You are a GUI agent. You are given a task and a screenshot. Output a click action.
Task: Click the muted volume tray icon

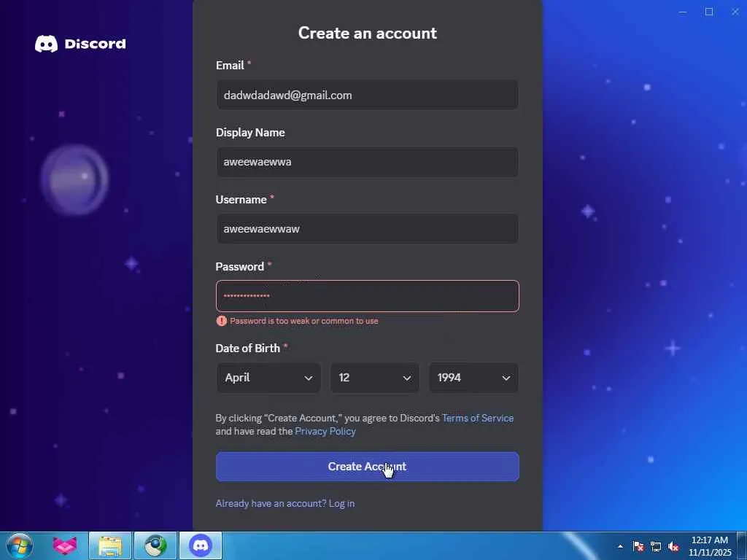coord(673,546)
